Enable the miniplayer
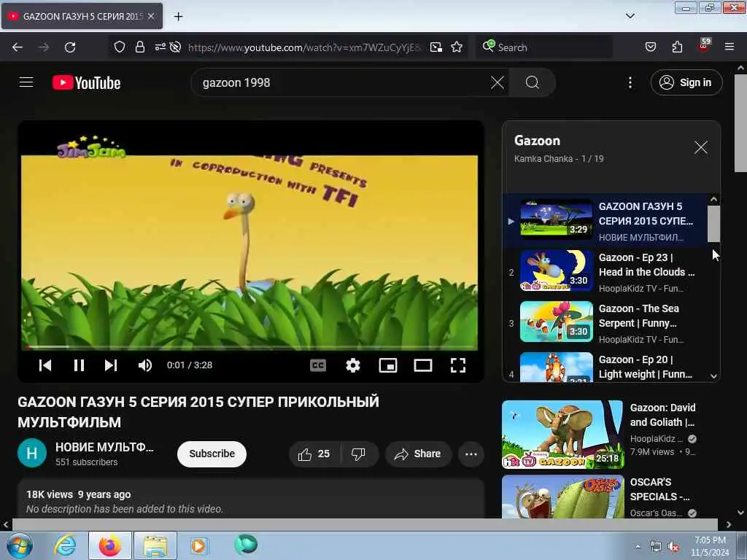This screenshot has height=560, width=747. pyautogui.click(x=388, y=365)
